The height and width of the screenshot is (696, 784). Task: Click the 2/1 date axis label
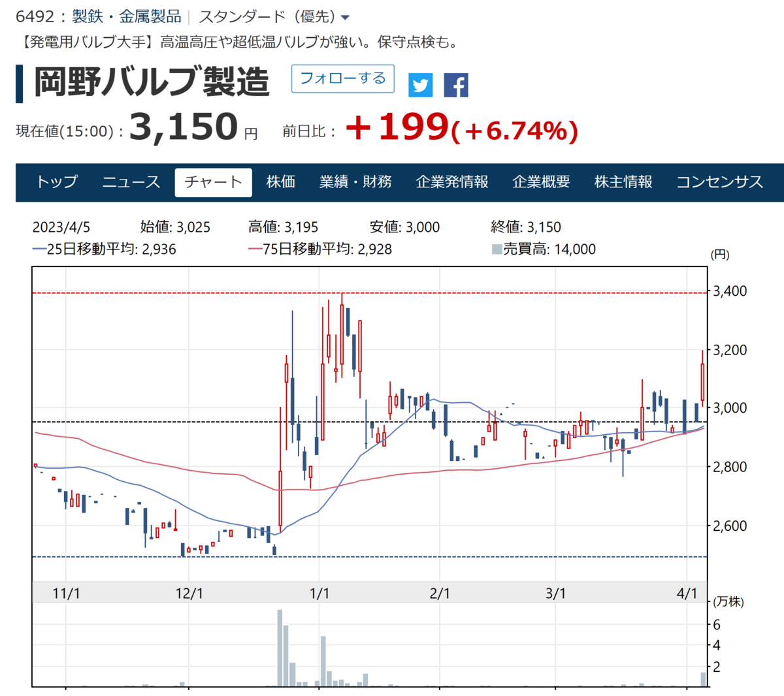coord(440,593)
